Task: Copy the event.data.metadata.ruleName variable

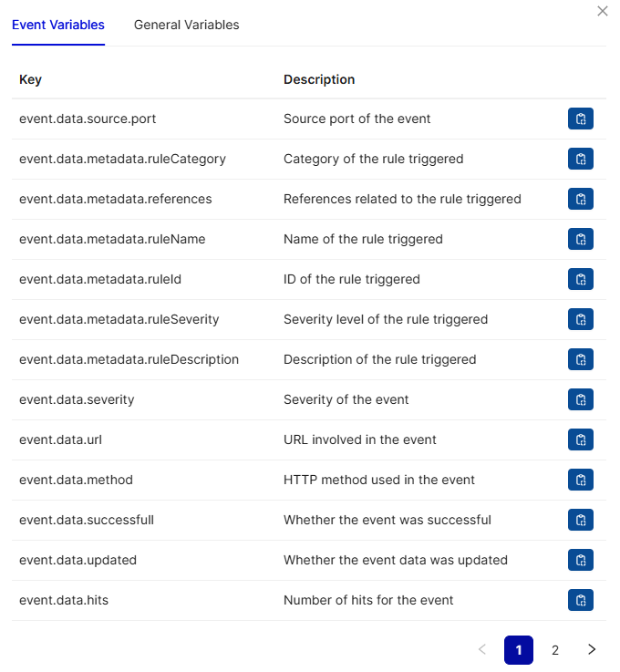Action: [581, 239]
